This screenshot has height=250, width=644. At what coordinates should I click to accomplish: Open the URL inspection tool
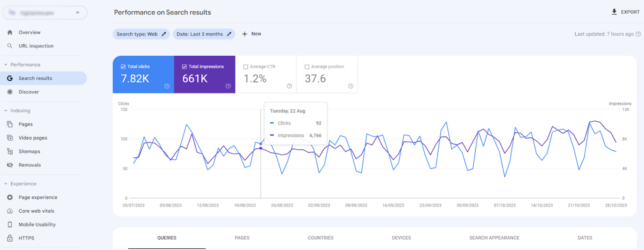tap(36, 46)
